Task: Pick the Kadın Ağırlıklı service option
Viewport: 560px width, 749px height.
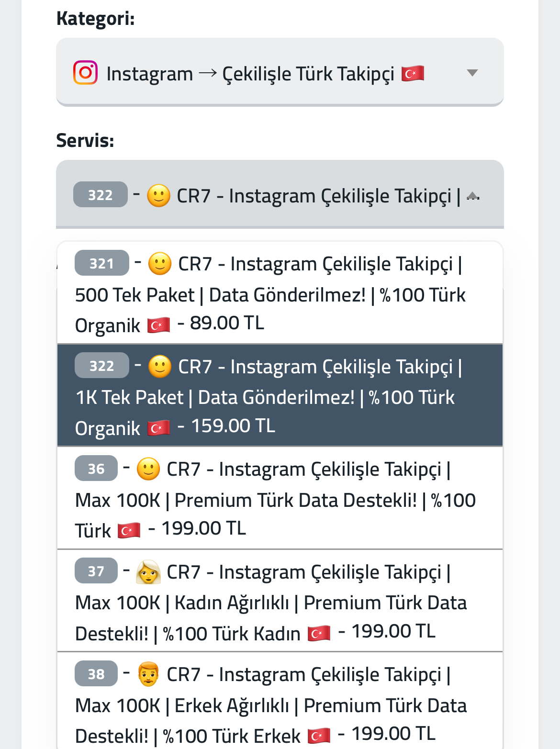Action: (280, 601)
